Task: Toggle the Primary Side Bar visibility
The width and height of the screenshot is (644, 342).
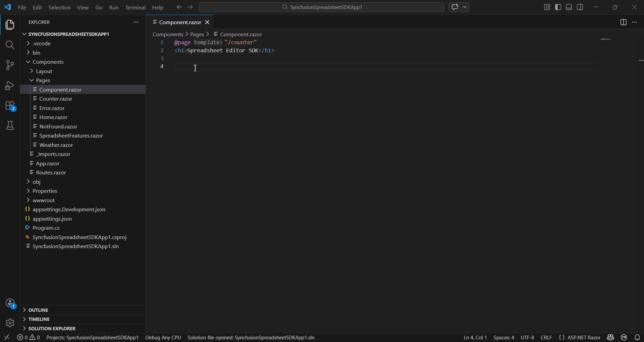Action: point(558,7)
